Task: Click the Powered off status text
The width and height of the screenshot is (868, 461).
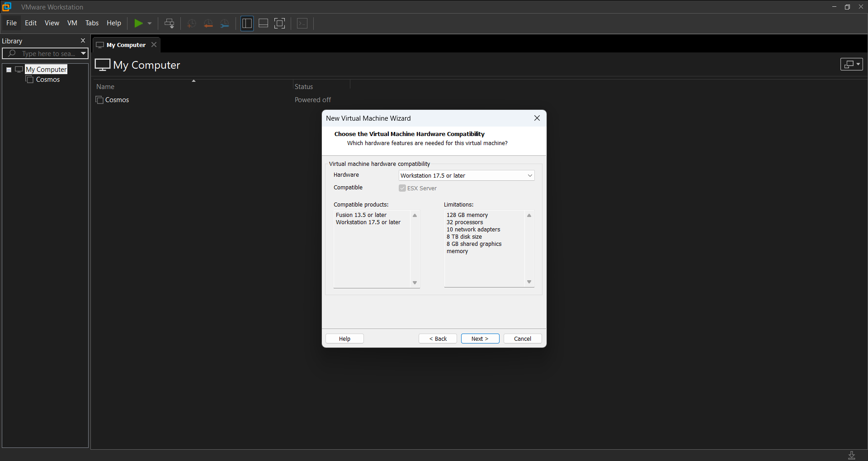Action: (x=313, y=100)
